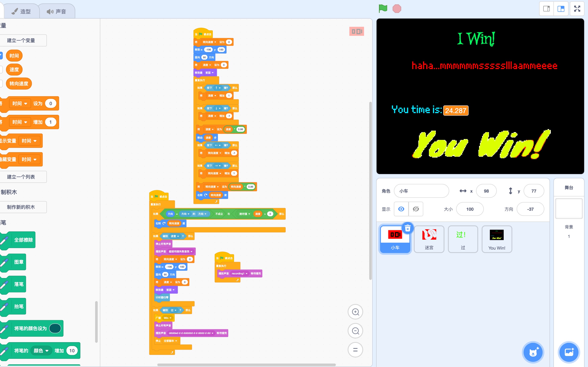Image resolution: width=588 pixels, height=367 pixels.
Task: Switch to the 声音 sounds tab
Action: pos(56,11)
